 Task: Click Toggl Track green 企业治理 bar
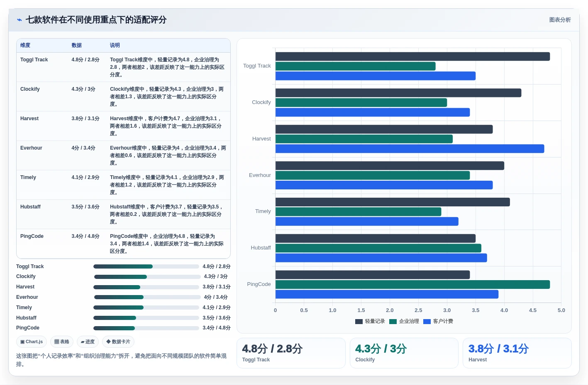(x=356, y=66)
